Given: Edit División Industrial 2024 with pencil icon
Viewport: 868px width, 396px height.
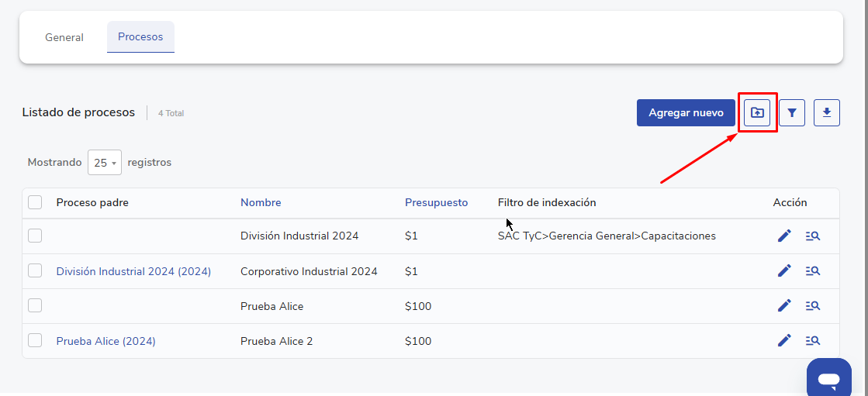Looking at the screenshot, I should [x=784, y=236].
